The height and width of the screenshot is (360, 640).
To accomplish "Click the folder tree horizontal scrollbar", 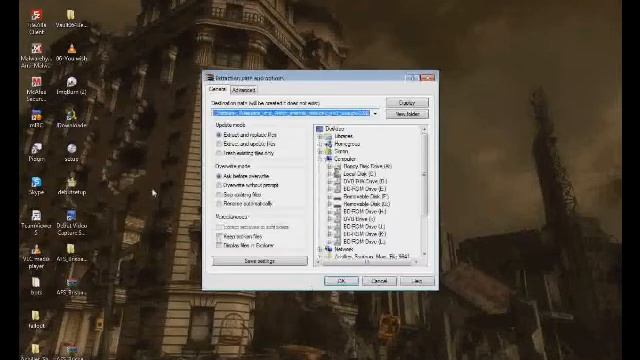I will click(x=367, y=262).
